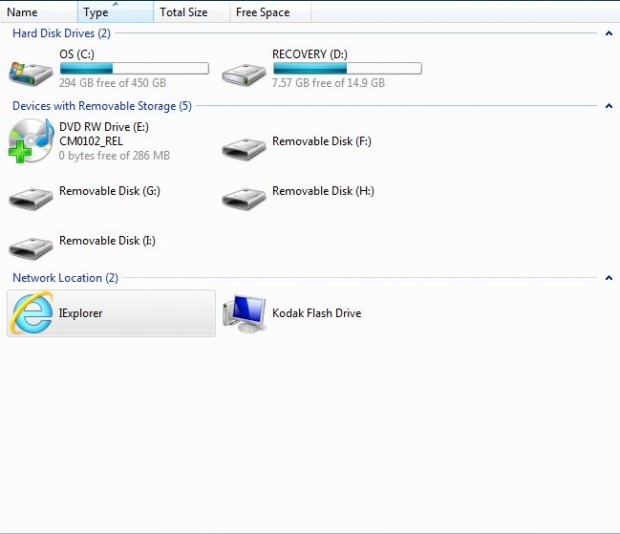Screen dimensions: 620x534
Task: Open the OS (C:) drive icon
Action: 30,71
